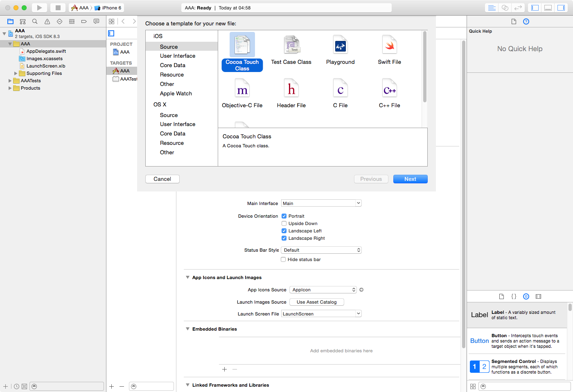The width and height of the screenshot is (573, 392).
Task: Collapse Linked Frameworks and Libraries section
Action: point(187,385)
